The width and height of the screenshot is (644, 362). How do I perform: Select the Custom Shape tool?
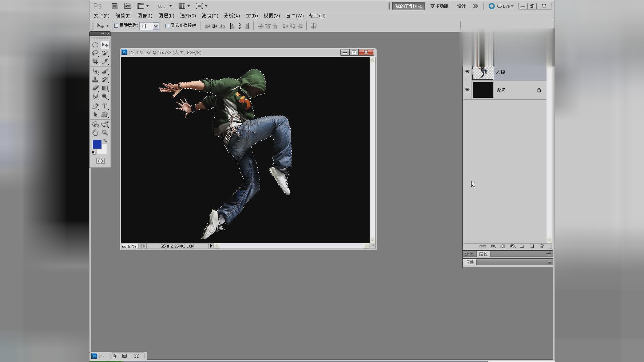(x=105, y=114)
